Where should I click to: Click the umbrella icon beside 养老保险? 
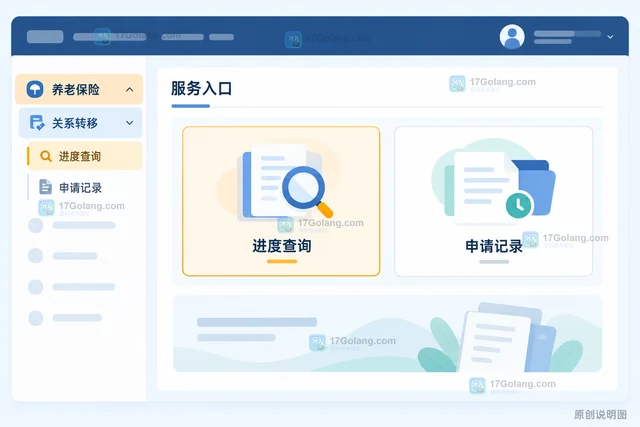point(35,89)
